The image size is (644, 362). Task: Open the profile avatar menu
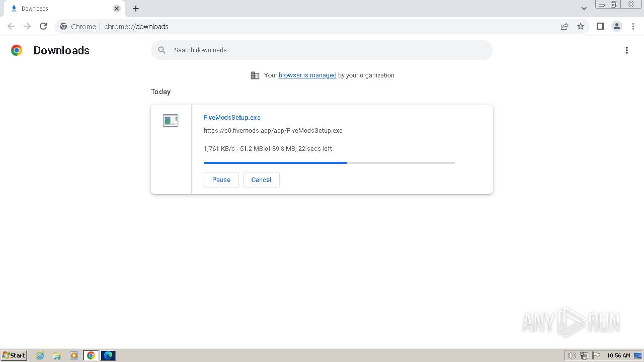pos(617,26)
